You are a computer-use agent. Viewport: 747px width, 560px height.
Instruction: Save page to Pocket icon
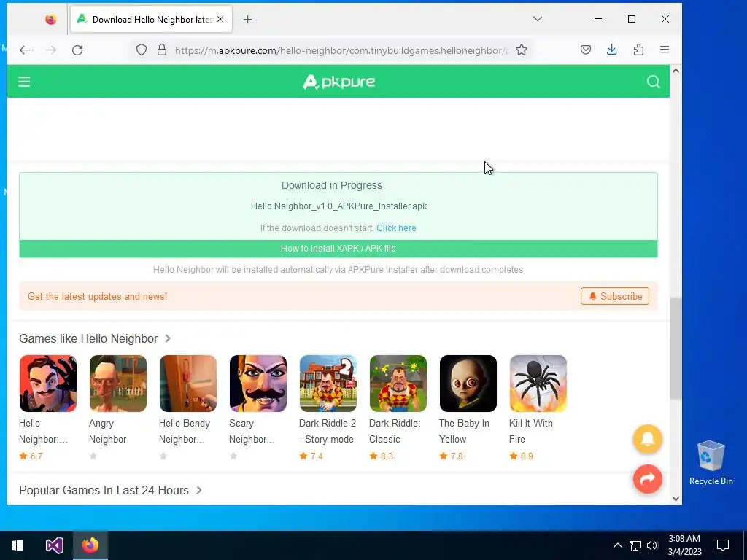pyautogui.click(x=586, y=50)
